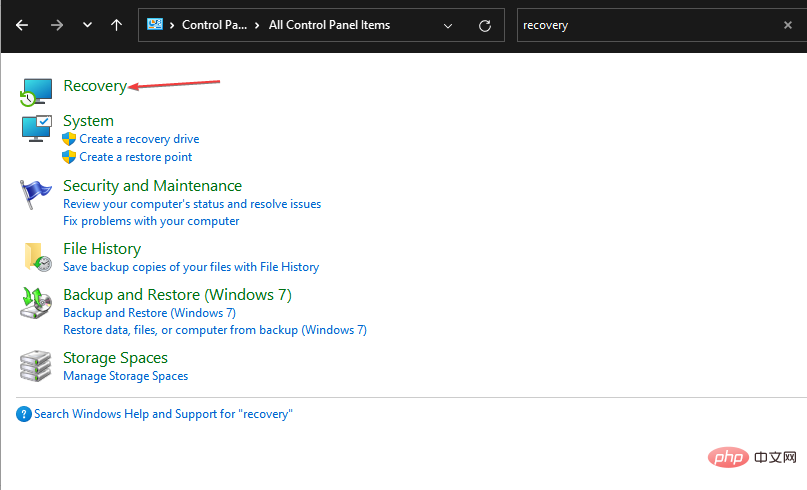This screenshot has height=490, width=807.
Task: Open Fix problems with your computer
Action: [151, 221]
